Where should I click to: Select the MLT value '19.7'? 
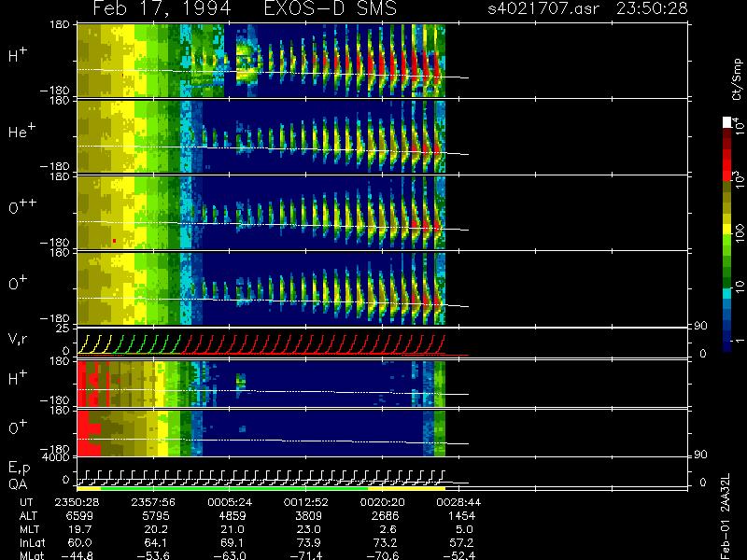pyautogui.click(x=81, y=529)
